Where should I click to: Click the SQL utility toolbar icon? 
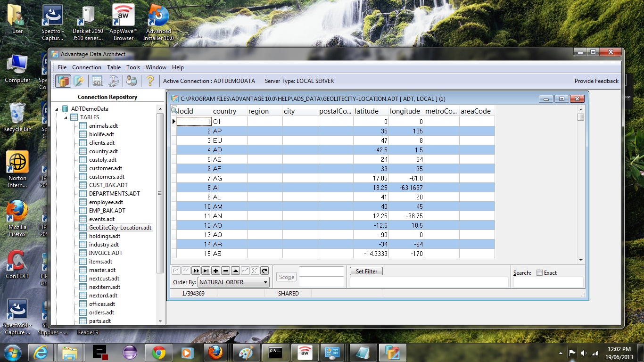coord(97,81)
